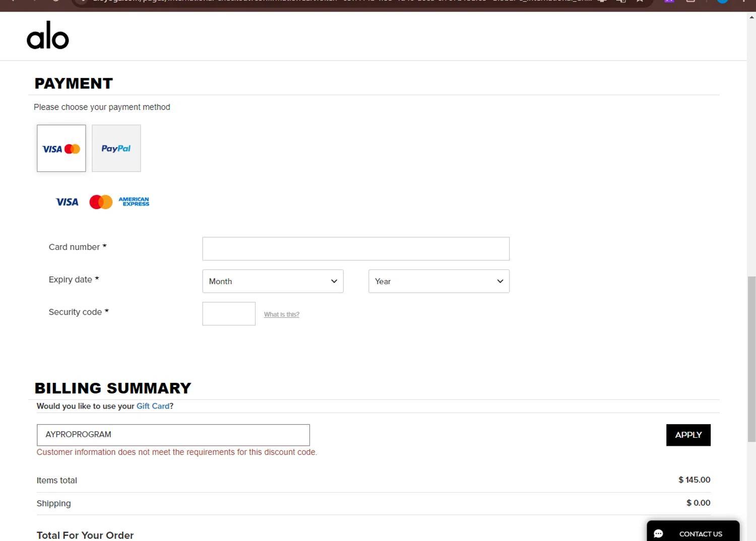
Task: Click the BILLING SUMMARY heading
Action: [113, 388]
